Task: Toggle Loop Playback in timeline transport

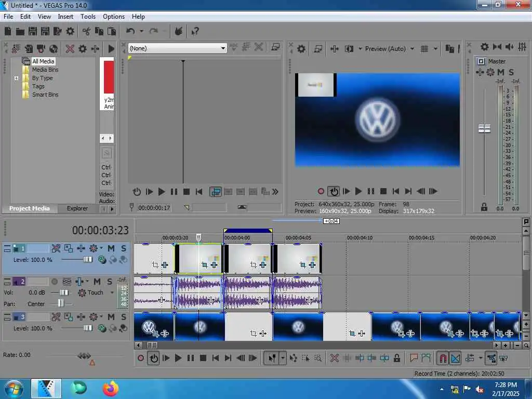Action: [153, 358]
